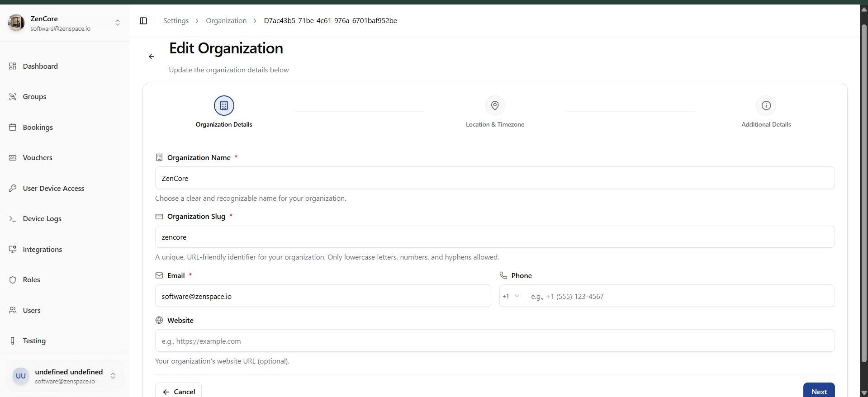Viewport: 868px width, 397px height.
Task: Expand the ZenCore organization switcher
Action: tap(118, 23)
